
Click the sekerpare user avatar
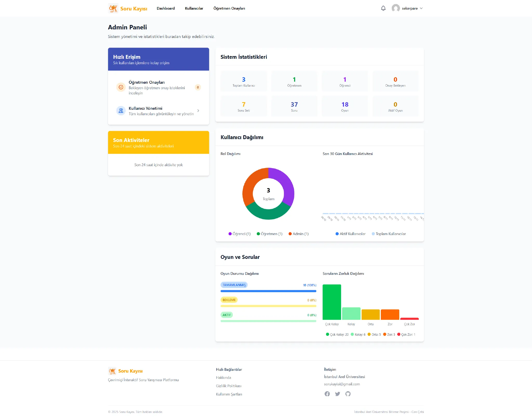point(396,8)
